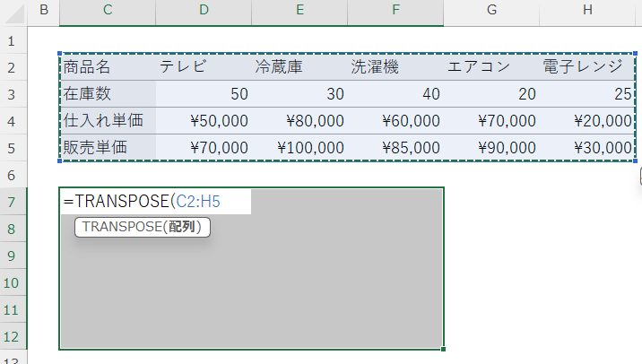This screenshot has width=642, height=364.
Task: Select row 3 header
Action: click(x=13, y=94)
